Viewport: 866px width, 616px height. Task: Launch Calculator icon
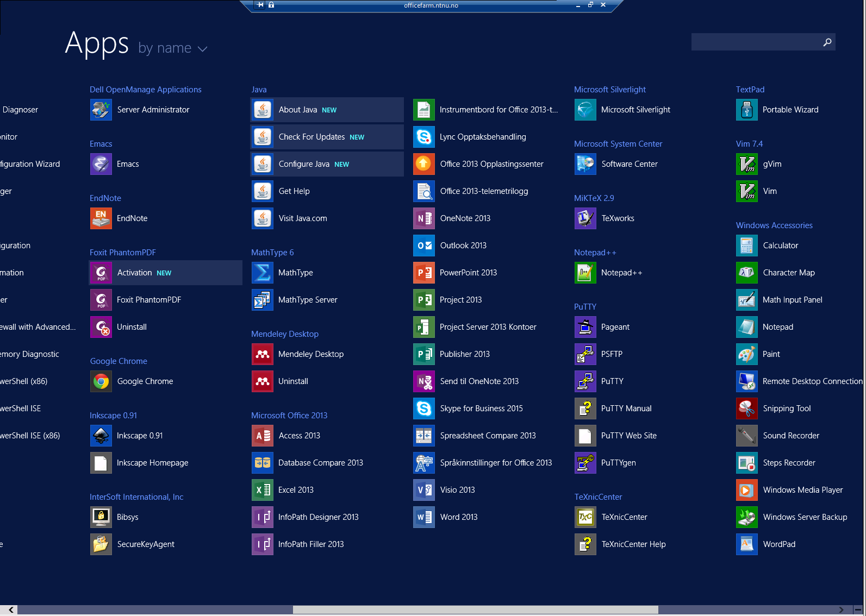[747, 246]
